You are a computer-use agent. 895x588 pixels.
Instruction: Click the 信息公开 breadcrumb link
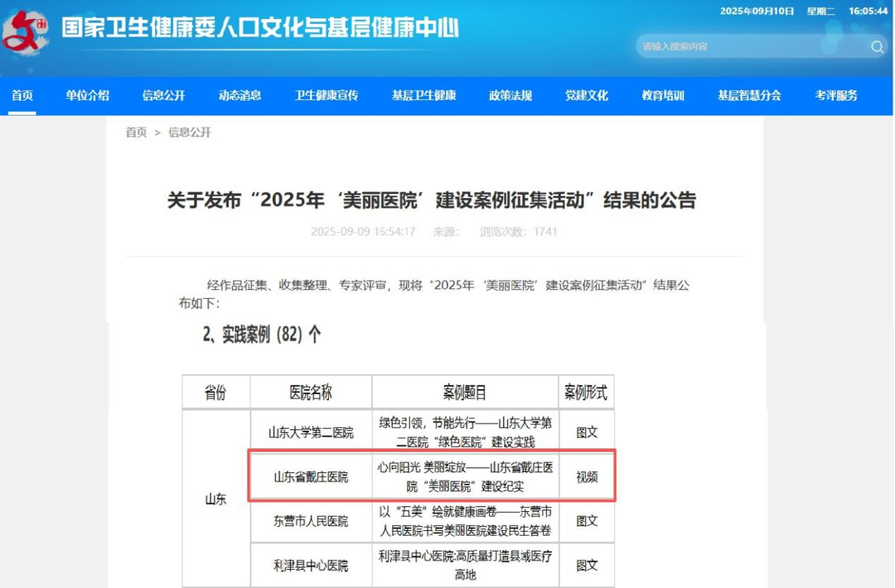[x=190, y=133]
